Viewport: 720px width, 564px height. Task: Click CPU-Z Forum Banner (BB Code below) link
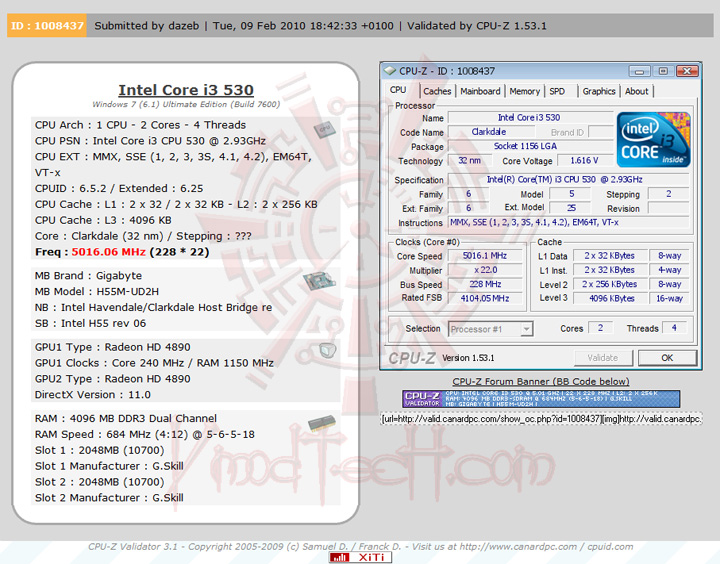tap(541, 381)
